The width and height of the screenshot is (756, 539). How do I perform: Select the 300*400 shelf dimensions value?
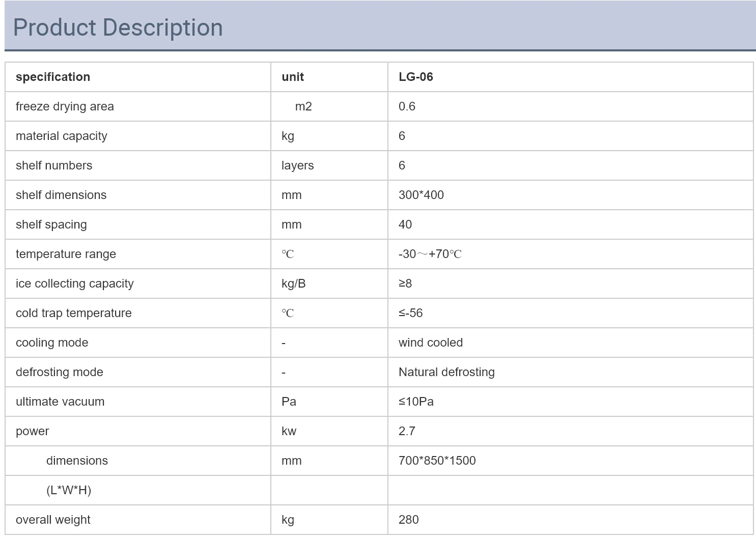pyautogui.click(x=421, y=195)
